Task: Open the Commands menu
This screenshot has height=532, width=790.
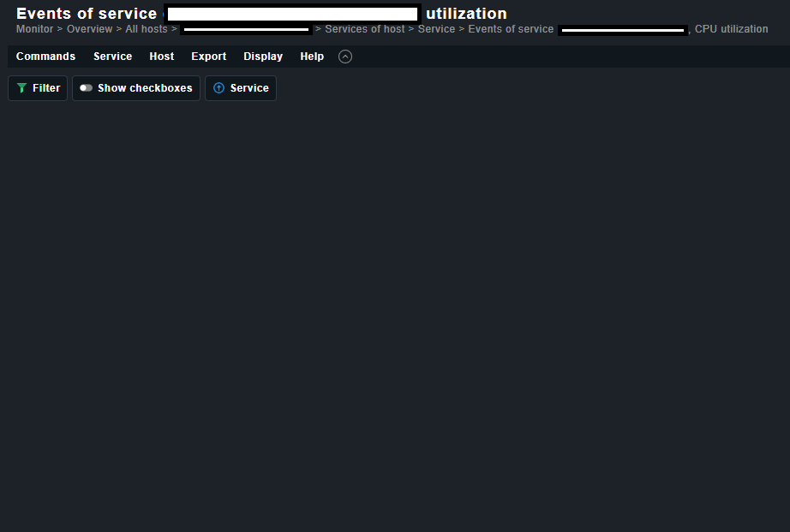Action: (45, 57)
